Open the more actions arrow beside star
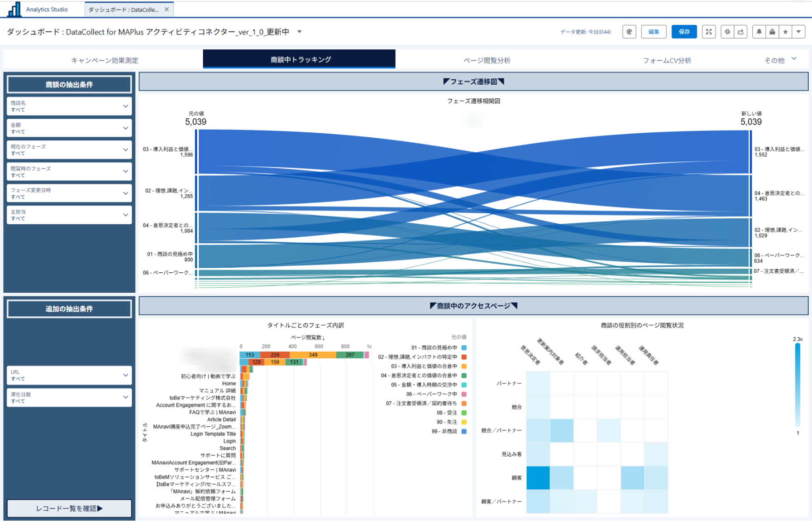The image size is (812, 521). (798, 32)
